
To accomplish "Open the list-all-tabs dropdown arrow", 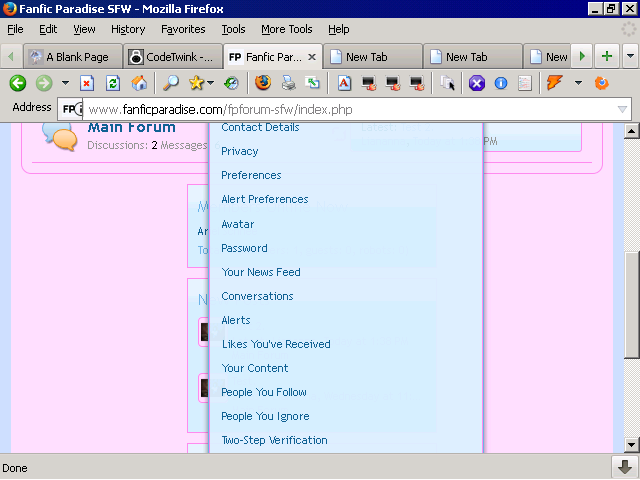I will [630, 56].
